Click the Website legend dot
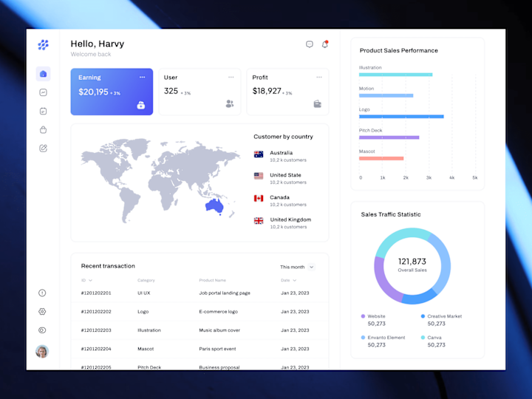The height and width of the screenshot is (399, 532). (363, 316)
